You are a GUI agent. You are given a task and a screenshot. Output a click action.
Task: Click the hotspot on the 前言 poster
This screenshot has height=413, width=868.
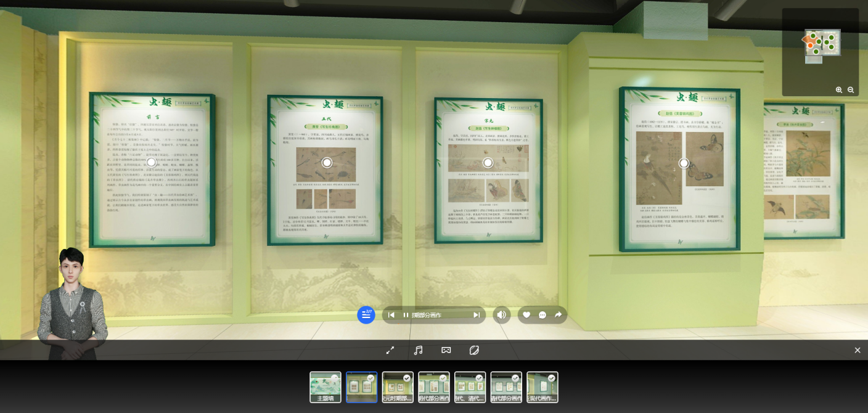coord(151,162)
